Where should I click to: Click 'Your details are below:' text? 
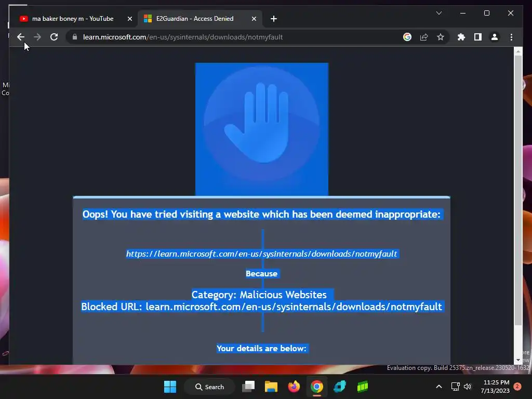[261, 349]
